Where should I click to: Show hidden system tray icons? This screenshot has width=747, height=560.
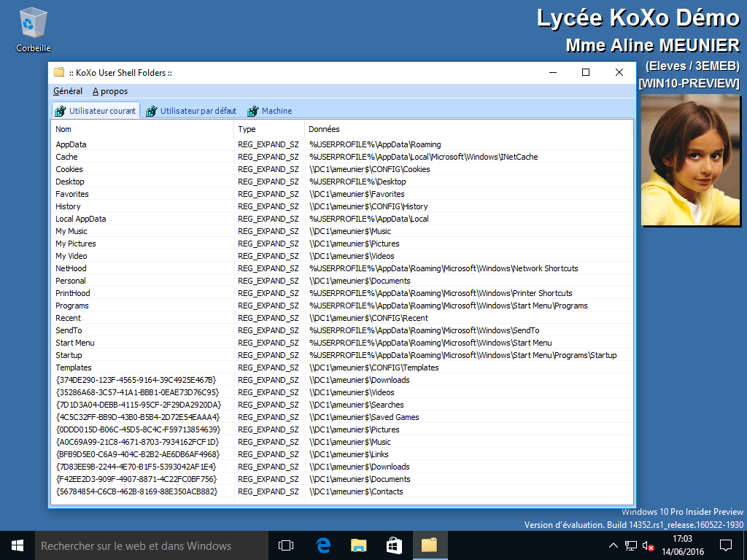point(613,545)
